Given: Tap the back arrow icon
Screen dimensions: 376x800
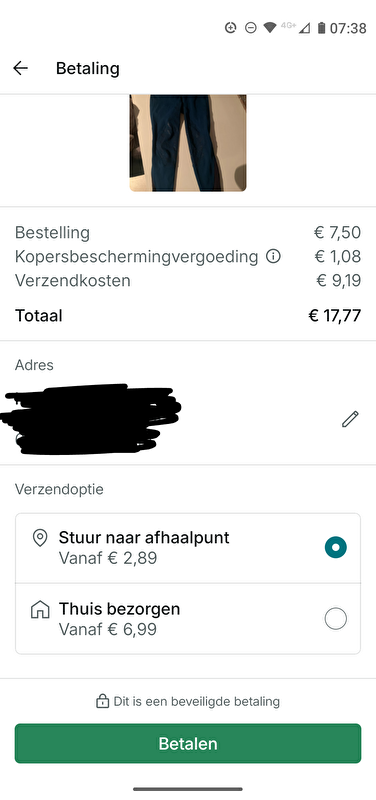Looking at the screenshot, I should tap(20, 68).
